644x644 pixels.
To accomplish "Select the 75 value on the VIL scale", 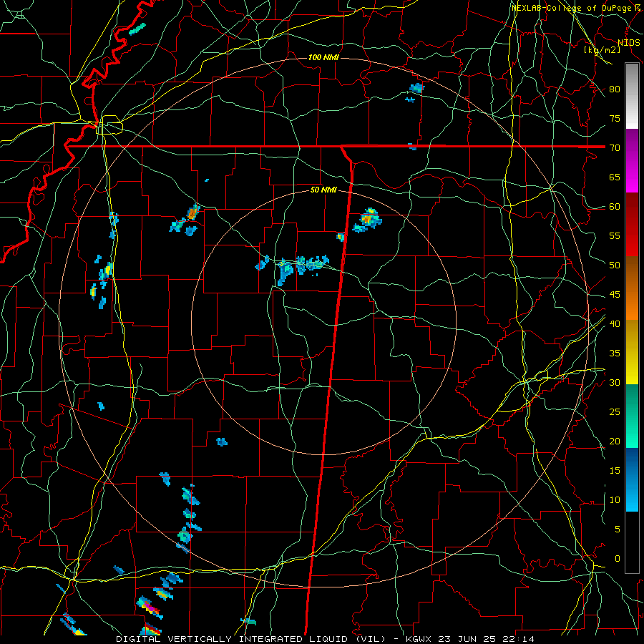I will [615, 118].
